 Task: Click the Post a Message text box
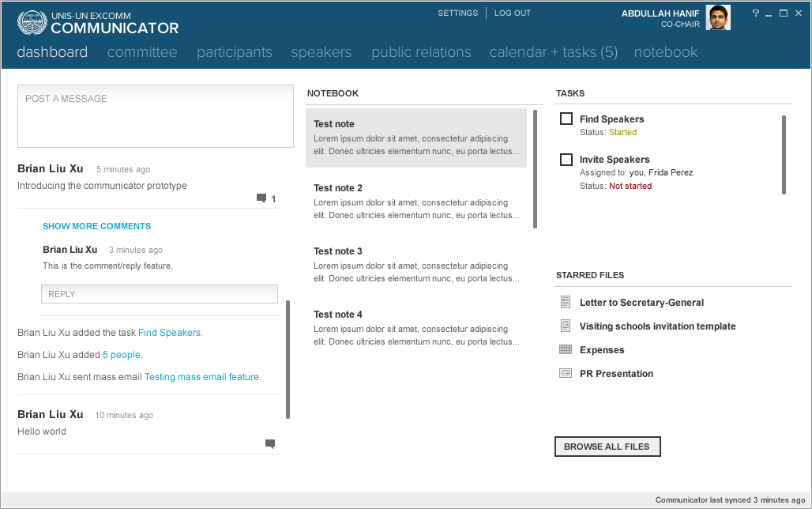click(x=156, y=116)
